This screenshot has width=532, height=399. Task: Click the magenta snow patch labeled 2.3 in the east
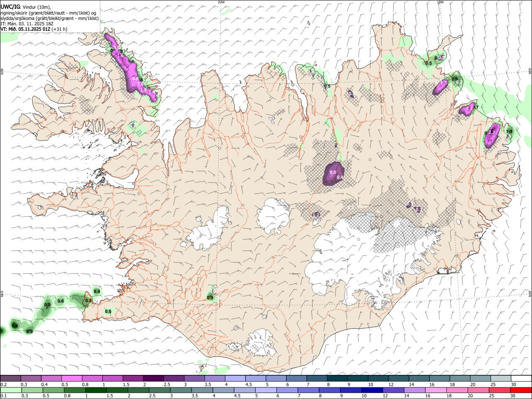493,135
